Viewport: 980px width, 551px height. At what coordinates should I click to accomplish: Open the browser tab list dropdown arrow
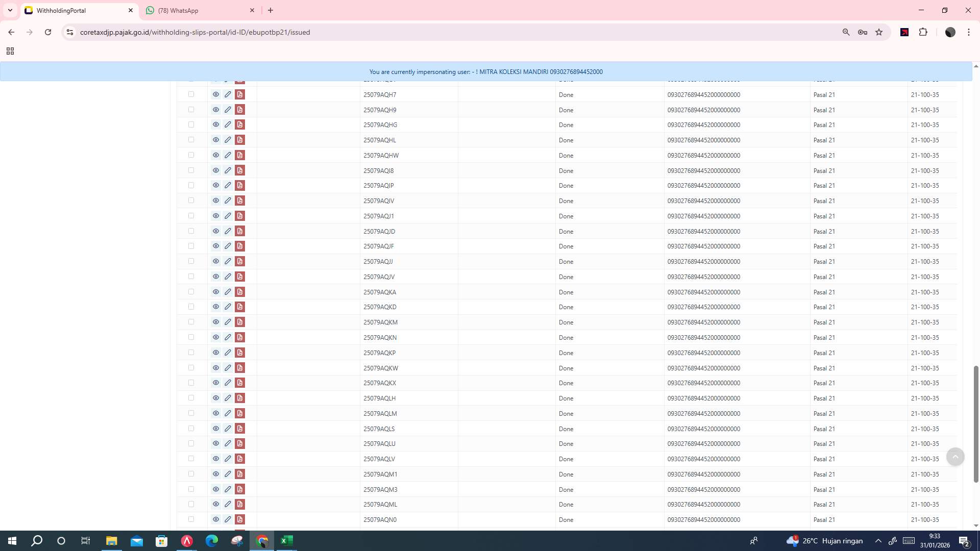tap(10, 10)
